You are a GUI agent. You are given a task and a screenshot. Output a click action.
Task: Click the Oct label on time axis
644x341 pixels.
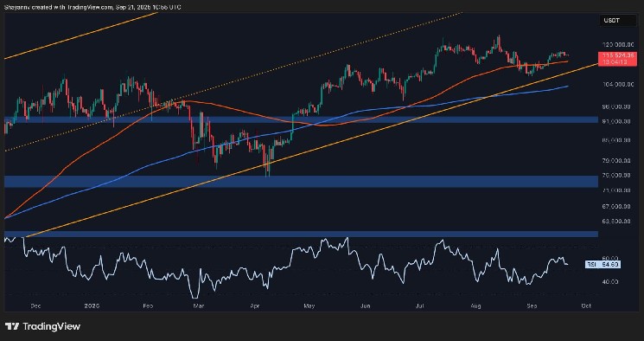pyautogui.click(x=586, y=306)
